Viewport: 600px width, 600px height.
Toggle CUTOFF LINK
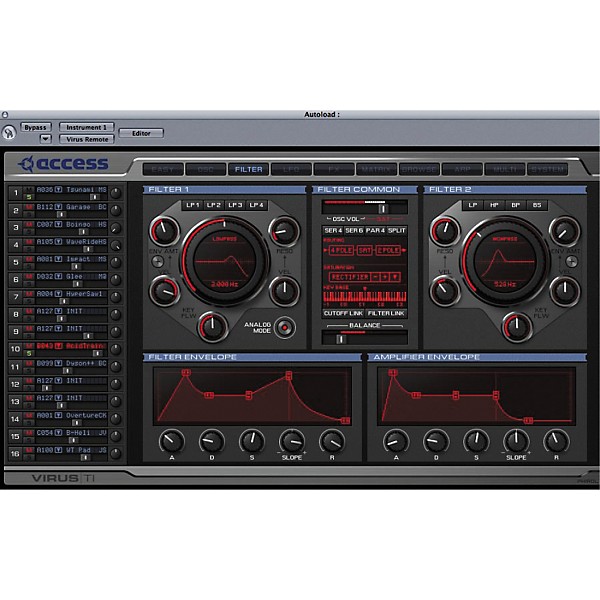(x=343, y=313)
